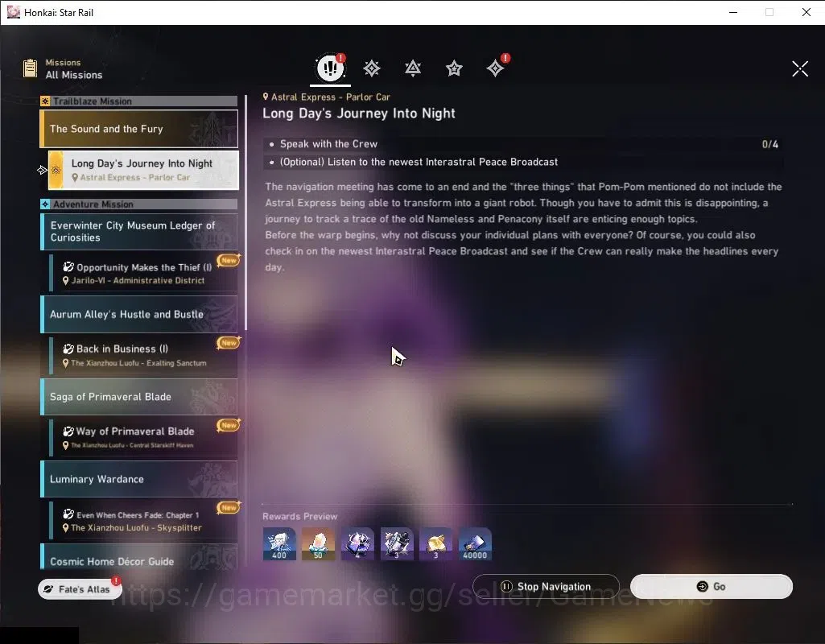Click the New badge on Opportunity Makes the Thief

point(229,260)
